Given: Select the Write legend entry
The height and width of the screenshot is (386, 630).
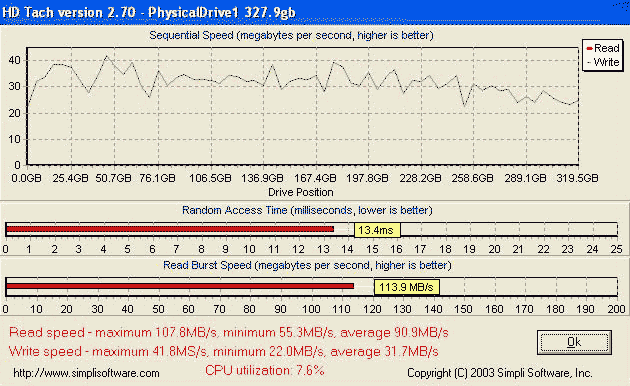Looking at the screenshot, I should coord(603,62).
